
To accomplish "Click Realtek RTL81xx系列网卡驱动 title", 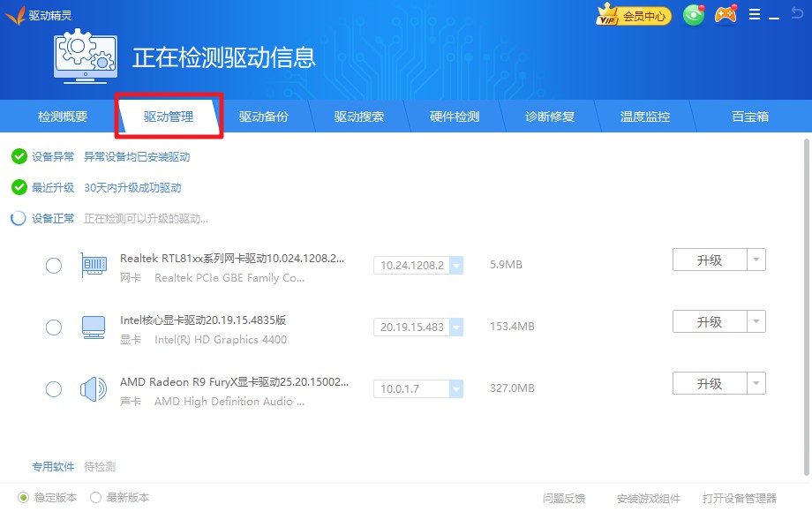I will [232, 258].
